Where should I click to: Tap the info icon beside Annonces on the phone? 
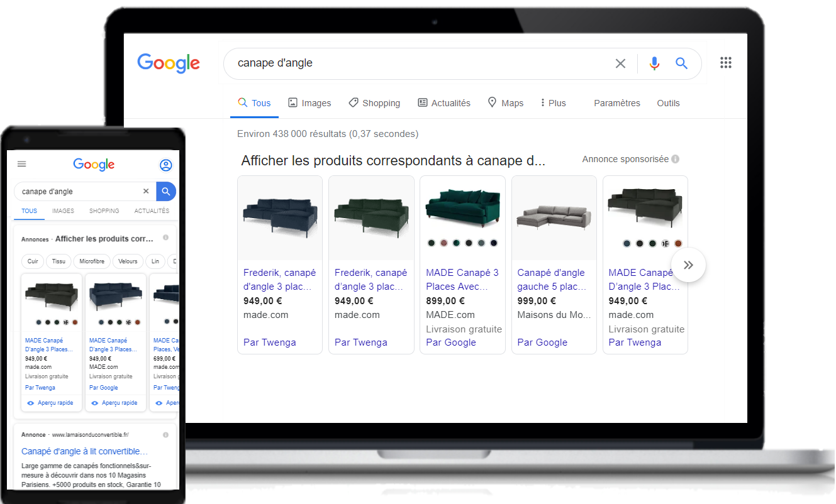click(165, 238)
